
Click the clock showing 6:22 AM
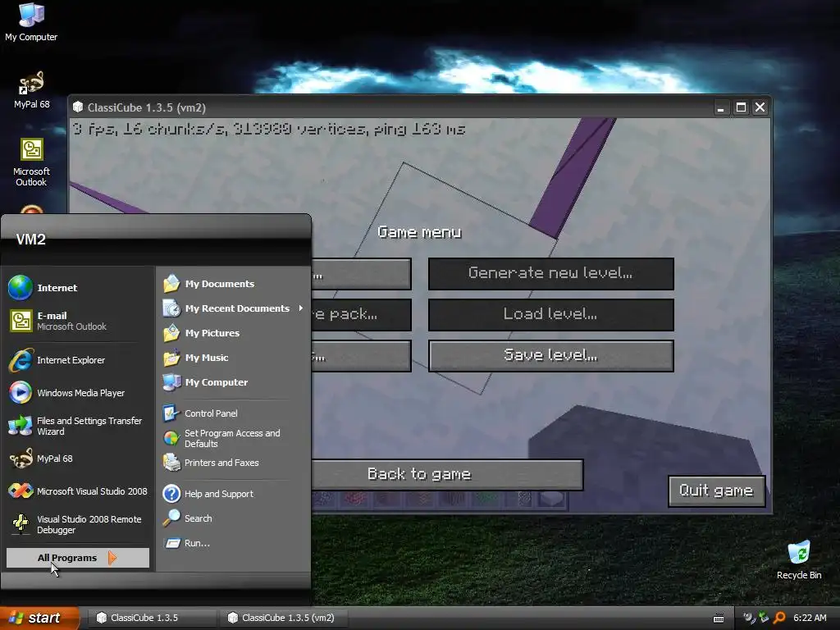(x=810, y=618)
